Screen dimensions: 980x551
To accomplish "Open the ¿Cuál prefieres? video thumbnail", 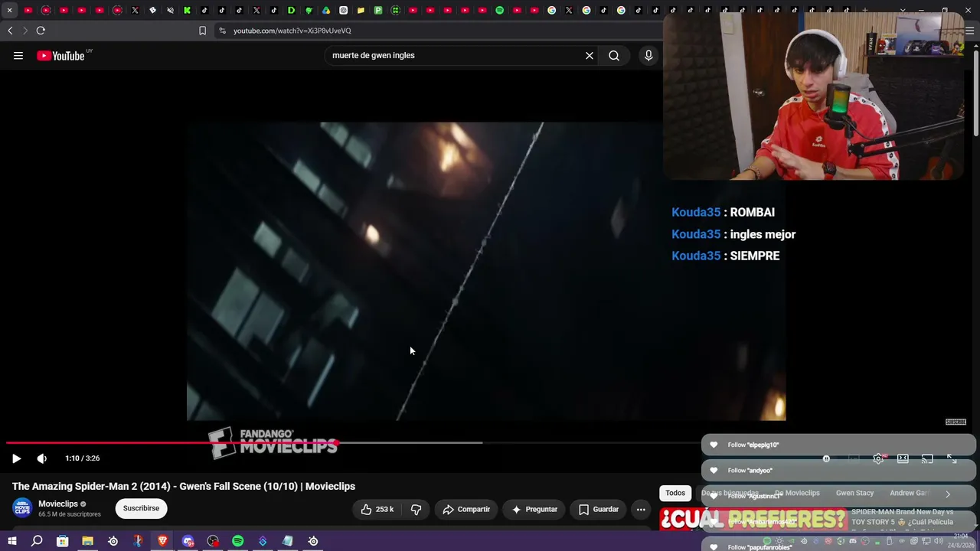I will (x=753, y=519).
